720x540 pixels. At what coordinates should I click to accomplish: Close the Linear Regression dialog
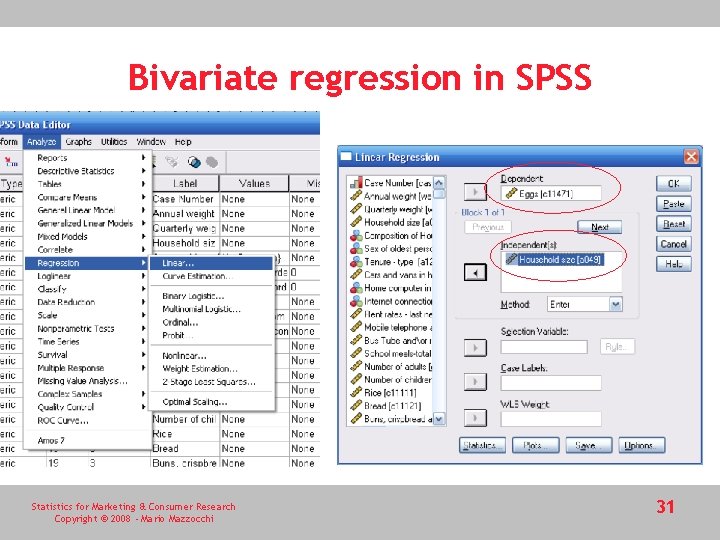click(x=691, y=157)
